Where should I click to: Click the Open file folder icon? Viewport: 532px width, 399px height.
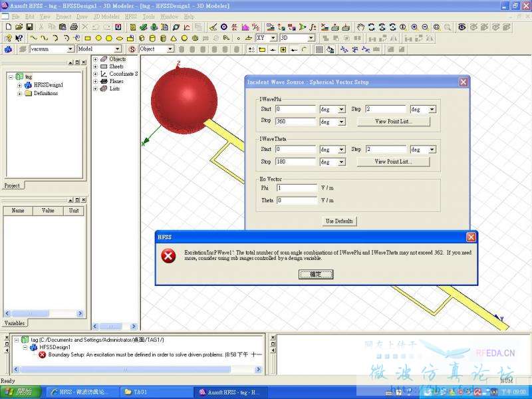point(19,27)
